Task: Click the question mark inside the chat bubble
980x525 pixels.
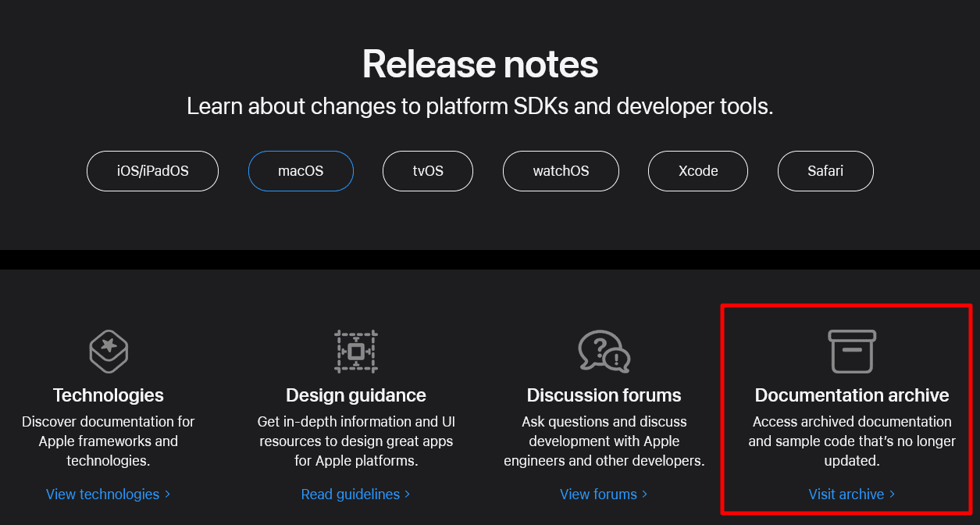Action: pos(598,347)
